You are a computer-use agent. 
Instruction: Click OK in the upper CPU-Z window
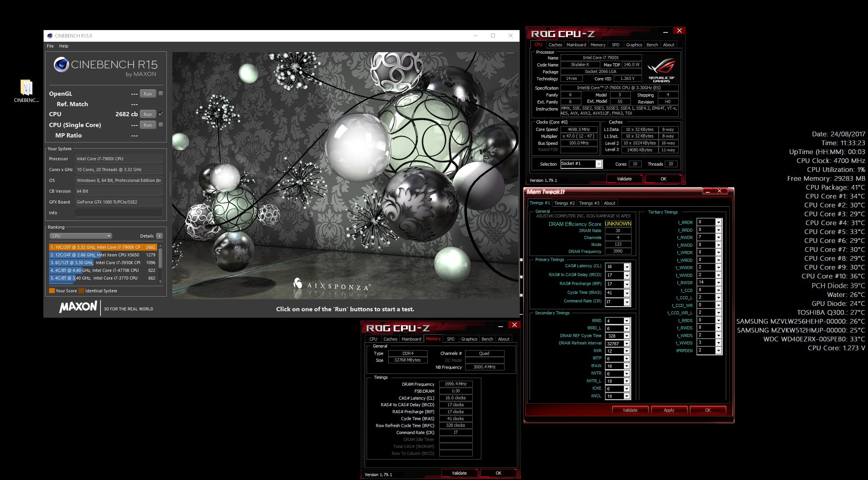pyautogui.click(x=663, y=179)
